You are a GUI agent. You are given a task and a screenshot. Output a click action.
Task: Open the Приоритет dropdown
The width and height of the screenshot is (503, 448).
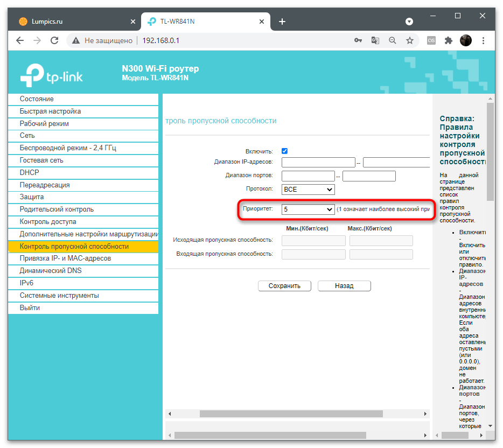coord(308,209)
